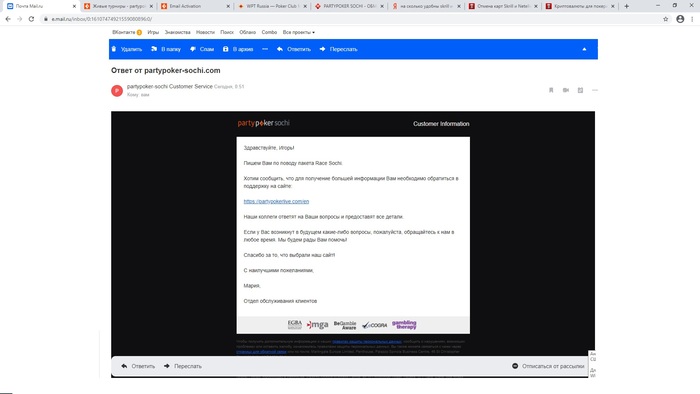Screen dimensions: 700x394
Task: Open Игры in top navigation
Action: pos(153,32)
